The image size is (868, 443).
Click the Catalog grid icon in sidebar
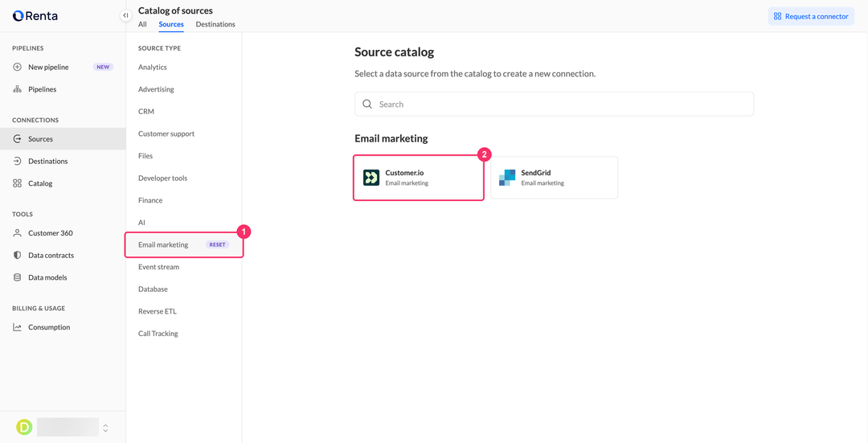pyautogui.click(x=17, y=183)
